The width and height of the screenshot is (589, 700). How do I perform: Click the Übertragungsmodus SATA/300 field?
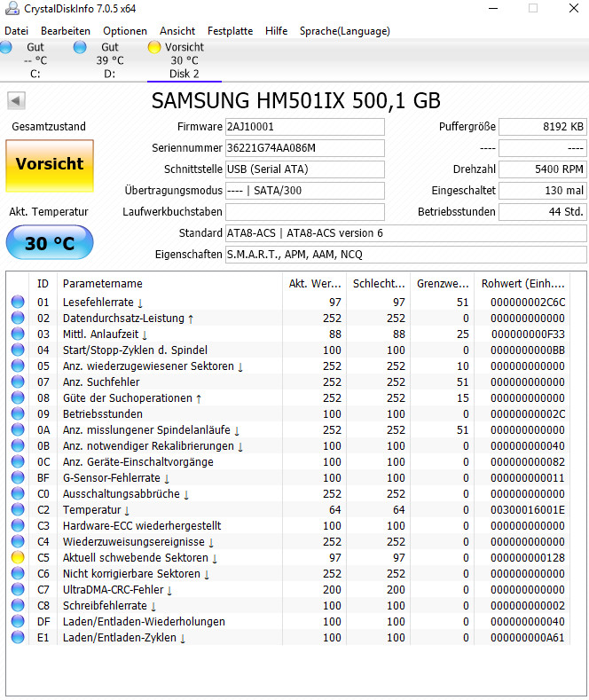pyautogui.click(x=305, y=191)
